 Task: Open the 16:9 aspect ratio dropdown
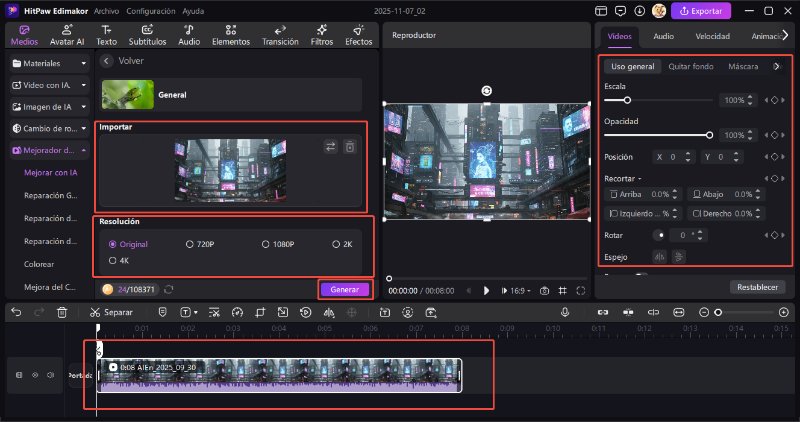click(518, 290)
